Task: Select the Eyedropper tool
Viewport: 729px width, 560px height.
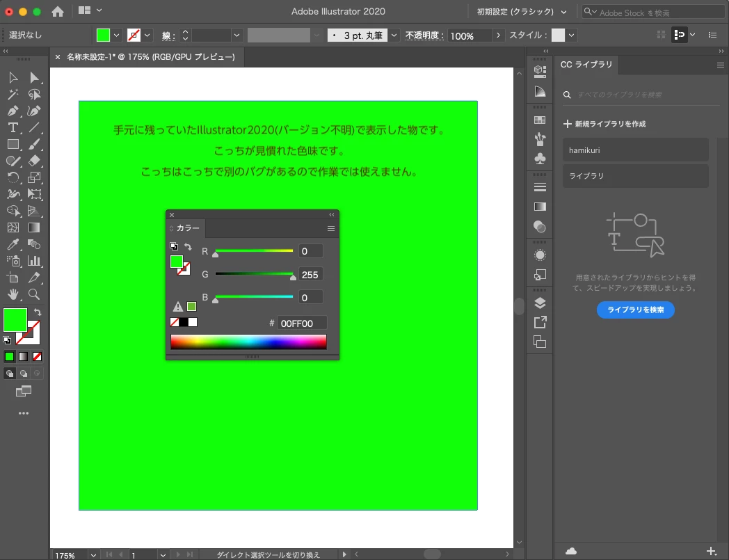Action: (13, 244)
